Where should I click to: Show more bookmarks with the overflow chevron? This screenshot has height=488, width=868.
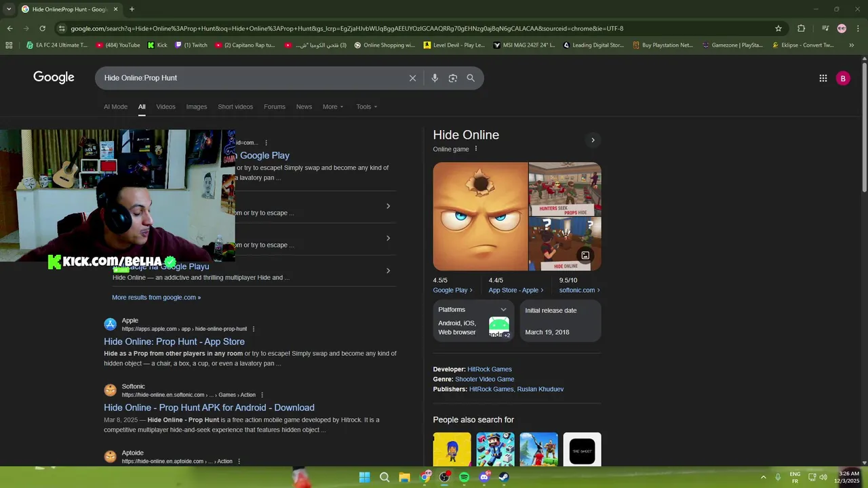(x=852, y=45)
